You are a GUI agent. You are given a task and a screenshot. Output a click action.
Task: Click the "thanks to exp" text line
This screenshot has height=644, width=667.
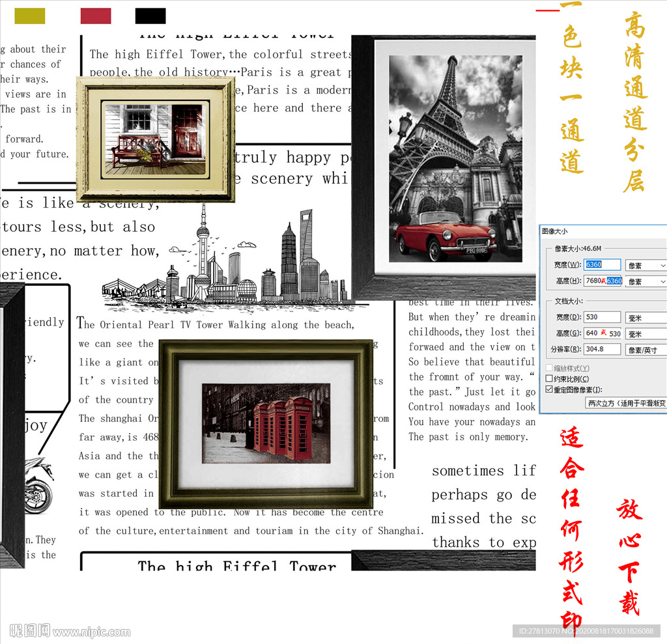[x=484, y=542]
